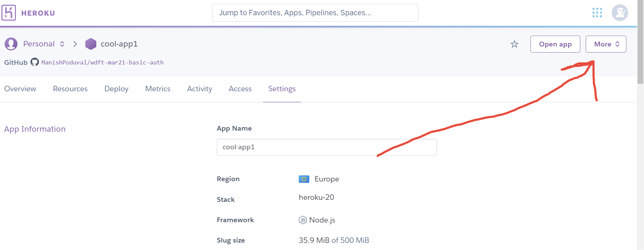The height and width of the screenshot is (250, 644).
Task: Click the HEROKU wordmark link
Action: click(38, 13)
